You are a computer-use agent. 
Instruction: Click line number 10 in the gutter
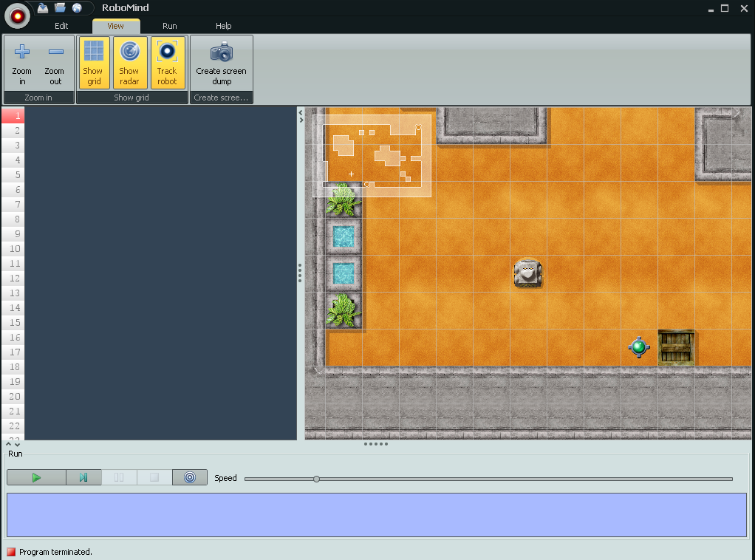click(13, 248)
